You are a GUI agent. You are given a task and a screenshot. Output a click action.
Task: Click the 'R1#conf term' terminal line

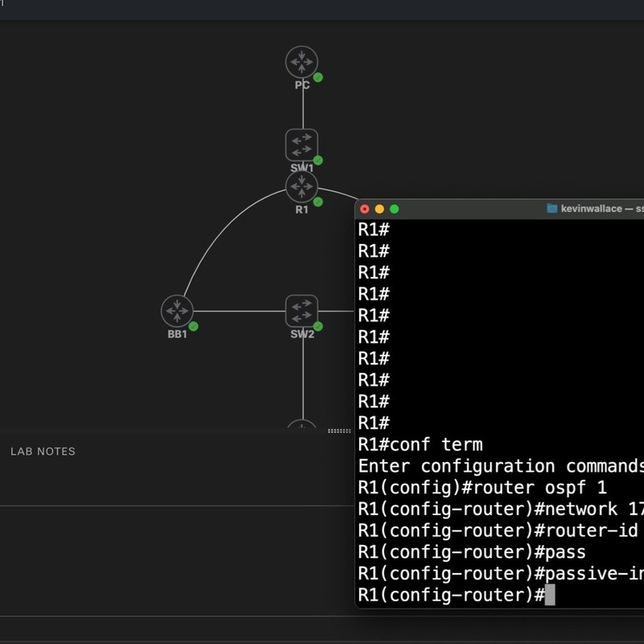coord(420,444)
